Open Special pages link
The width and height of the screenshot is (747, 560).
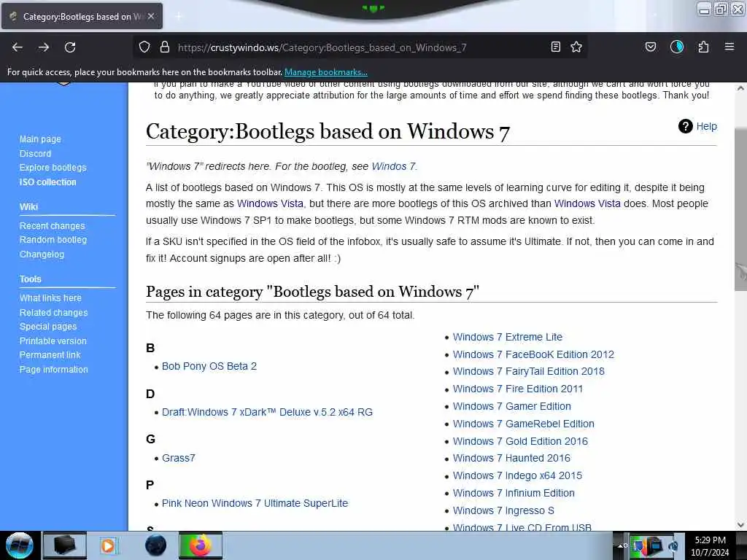[x=47, y=326]
